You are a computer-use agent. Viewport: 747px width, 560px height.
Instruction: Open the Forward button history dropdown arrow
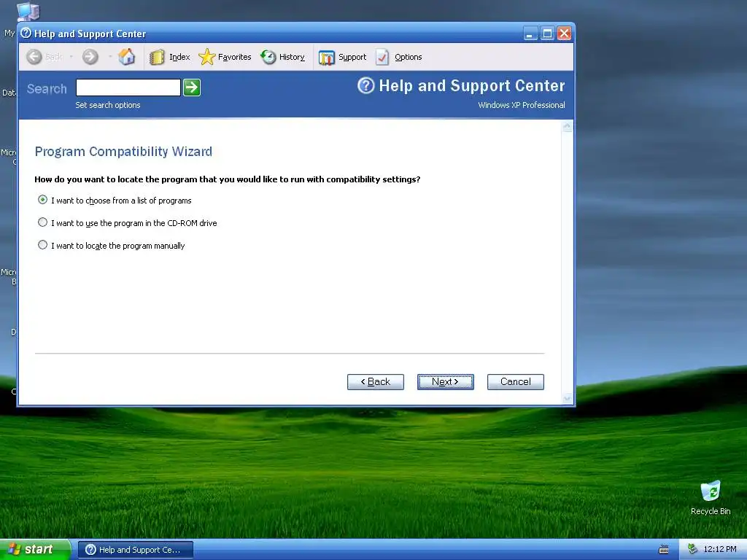109,57
